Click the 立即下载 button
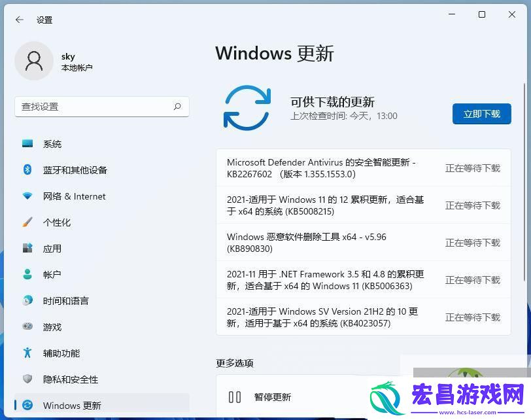The width and height of the screenshot is (531, 420). coord(481,114)
